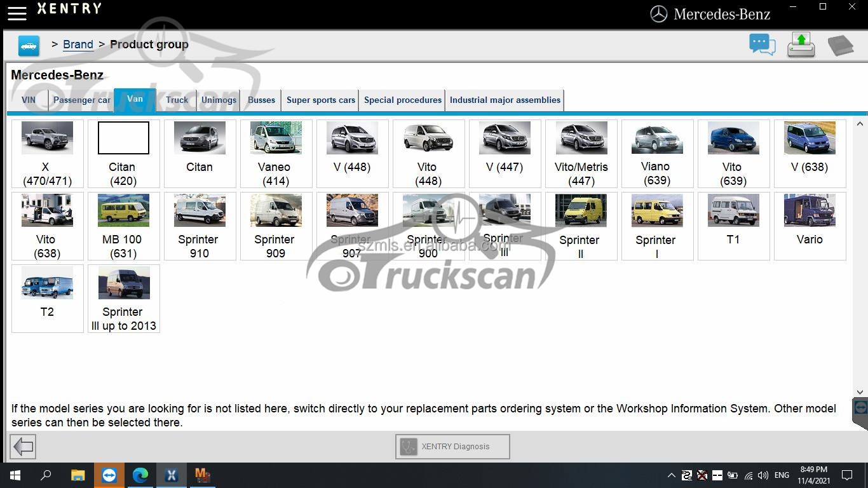This screenshot has height=488, width=868.
Task: Switch to the Truck tab
Action: [177, 100]
